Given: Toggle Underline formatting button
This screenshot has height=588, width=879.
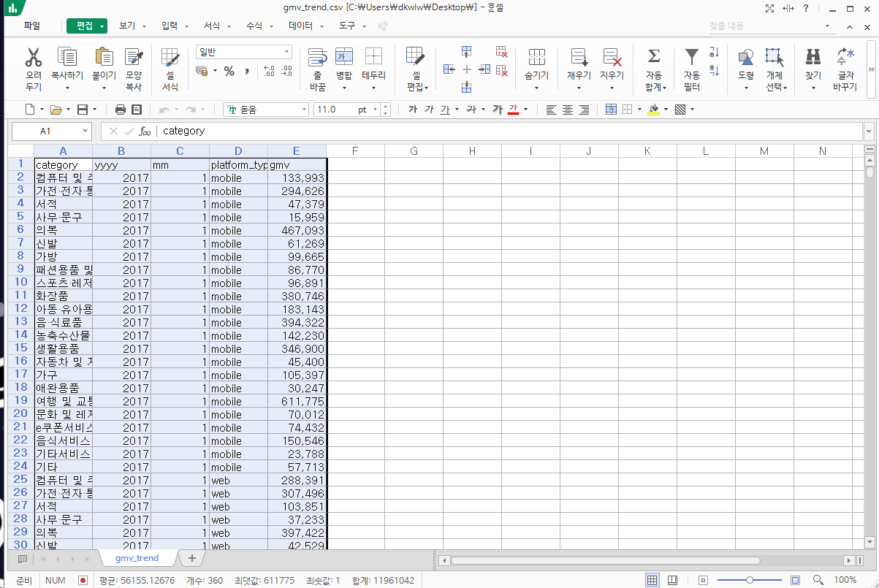Looking at the screenshot, I should click(x=445, y=110).
